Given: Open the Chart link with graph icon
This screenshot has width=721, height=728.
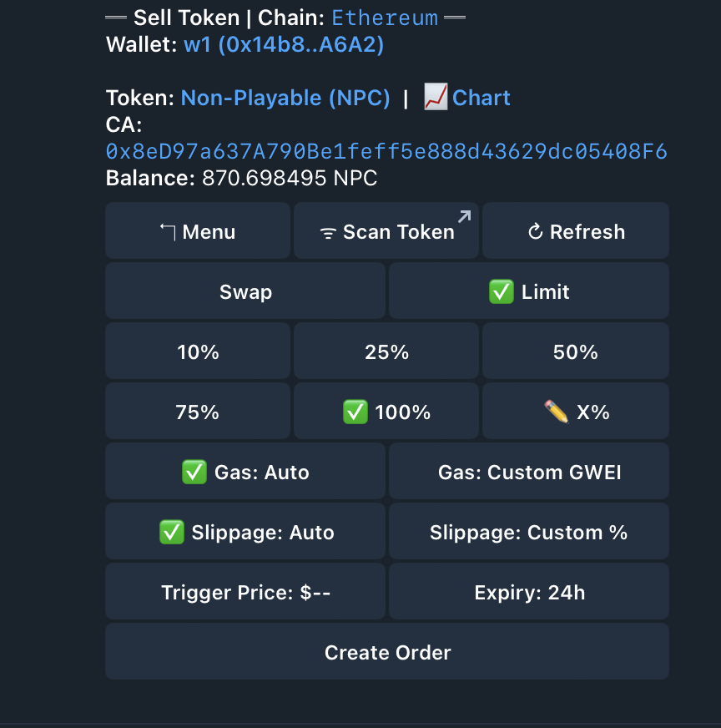Looking at the screenshot, I should (468, 98).
